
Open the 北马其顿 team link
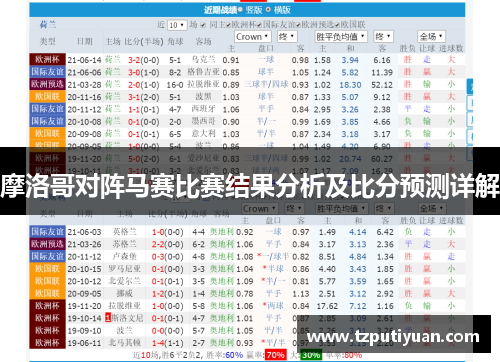[x=125, y=343]
